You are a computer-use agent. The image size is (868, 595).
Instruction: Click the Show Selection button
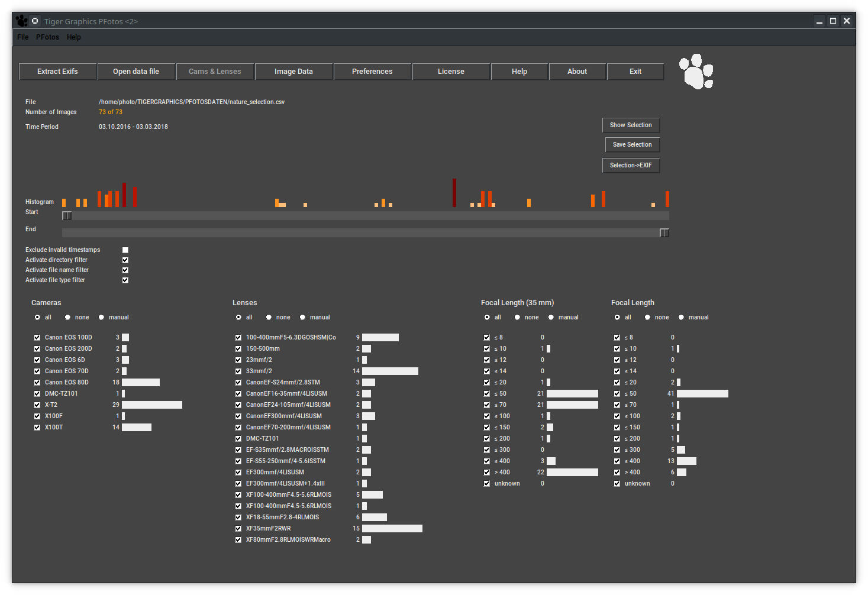631,125
